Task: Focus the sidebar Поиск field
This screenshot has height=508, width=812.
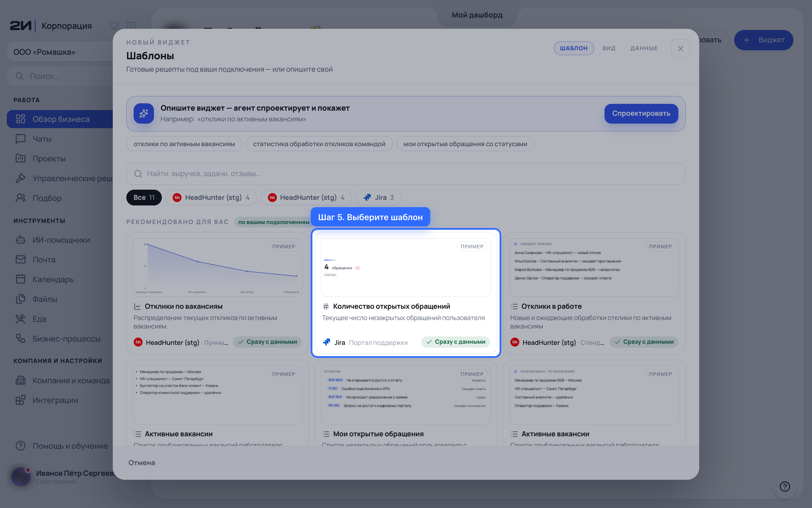Action: 60,76
